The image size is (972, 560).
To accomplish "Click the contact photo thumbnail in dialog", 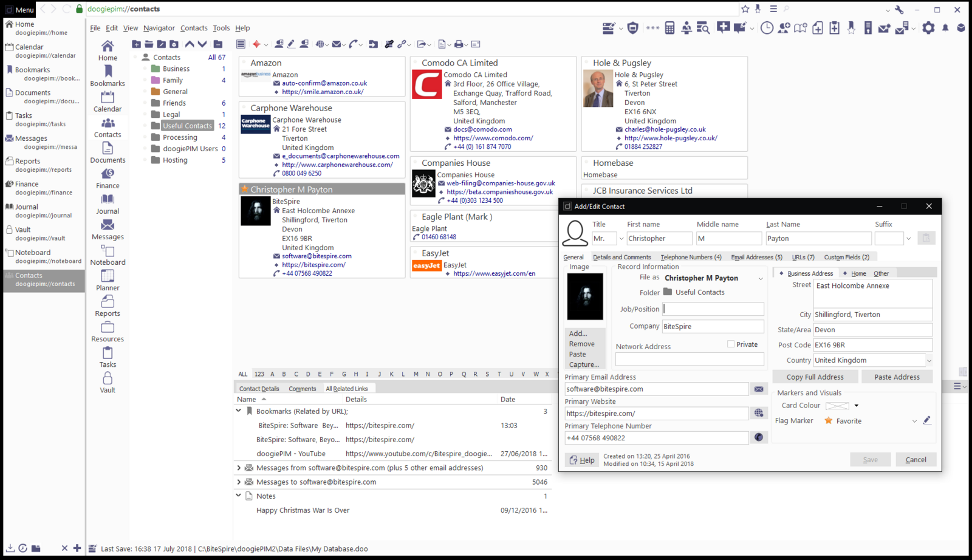I will point(585,296).
